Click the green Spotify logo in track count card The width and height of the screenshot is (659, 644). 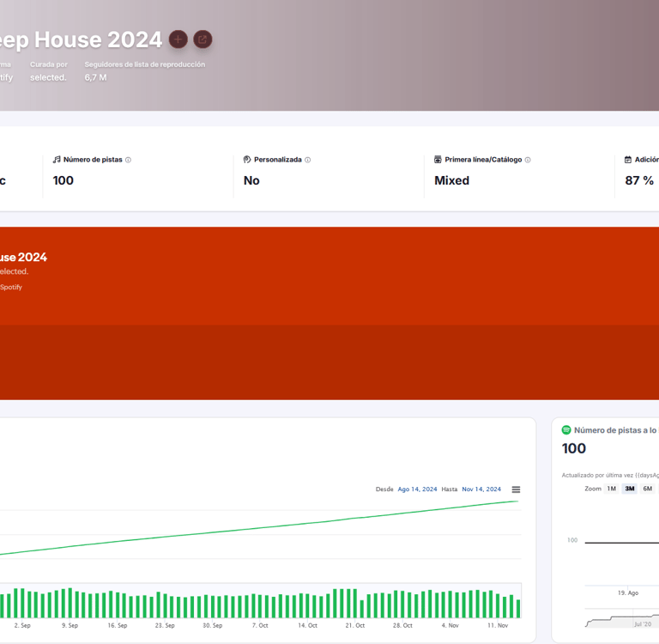tap(566, 430)
